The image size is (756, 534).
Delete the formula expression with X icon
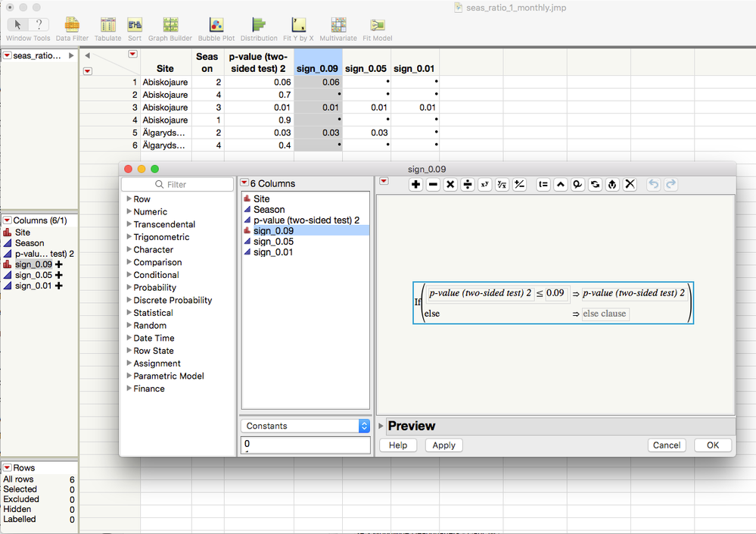630,184
